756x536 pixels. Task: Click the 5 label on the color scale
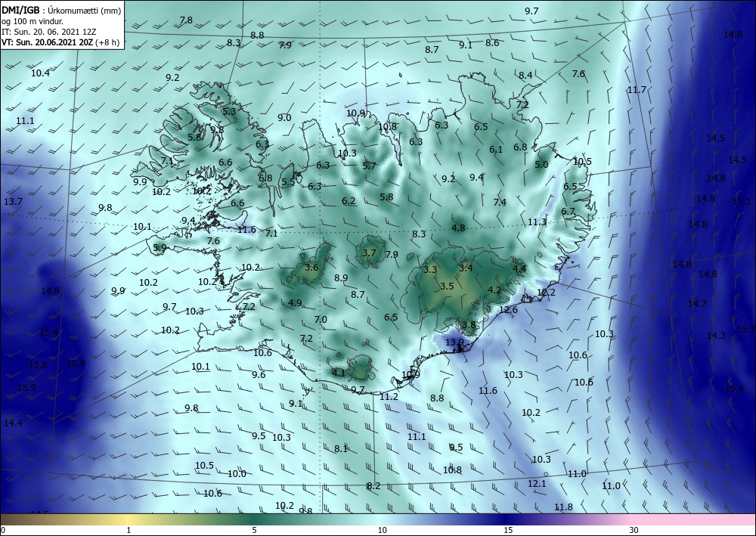click(x=254, y=531)
